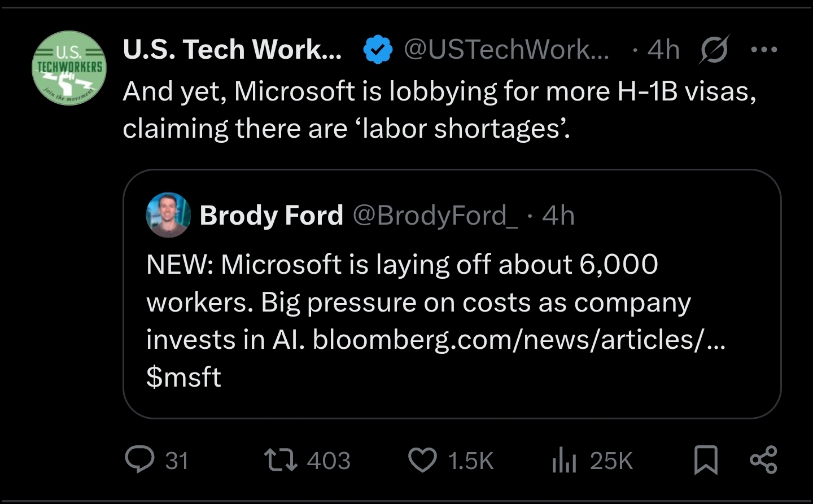Image resolution: width=813 pixels, height=504 pixels.
Task: Bookmark this tweet
Action: click(x=706, y=460)
